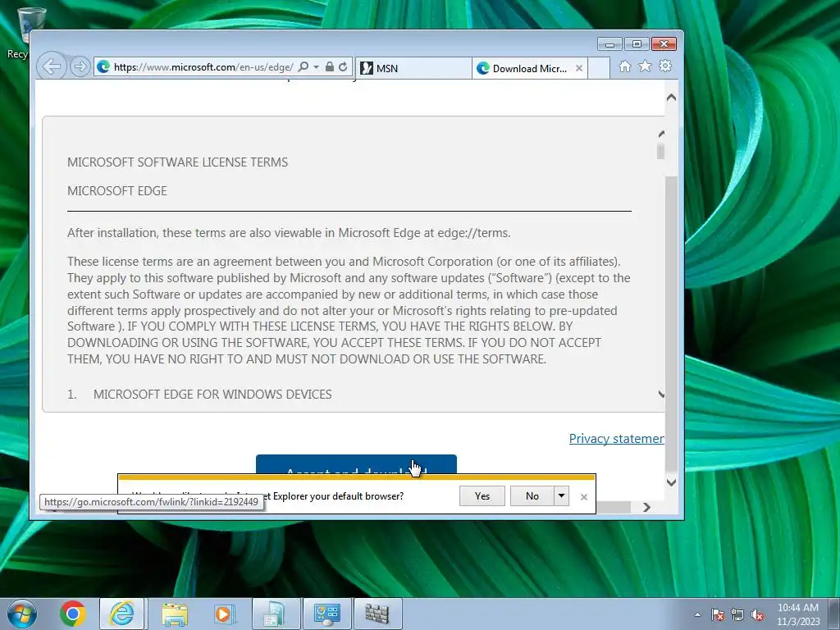The image size is (840, 630).
Task: Switch to the MSN tab
Action: 413,68
